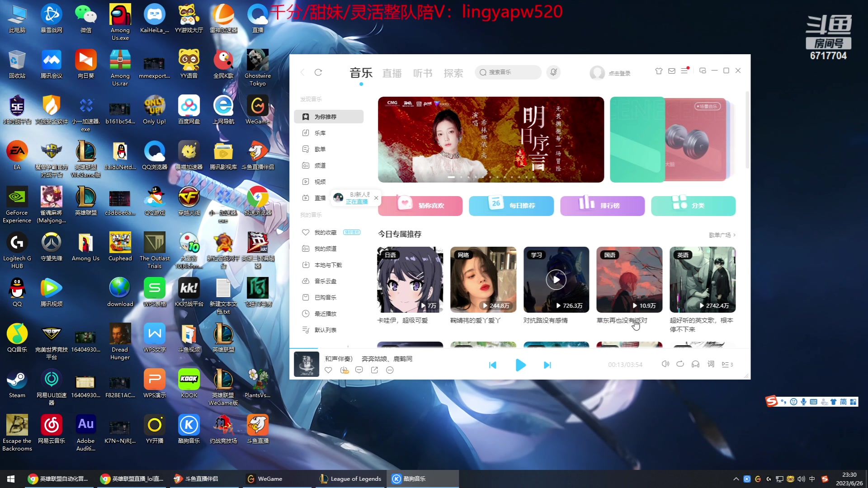Screen dimensions: 868x488
Task: Click the 每日推荐 button
Action: tap(511, 206)
